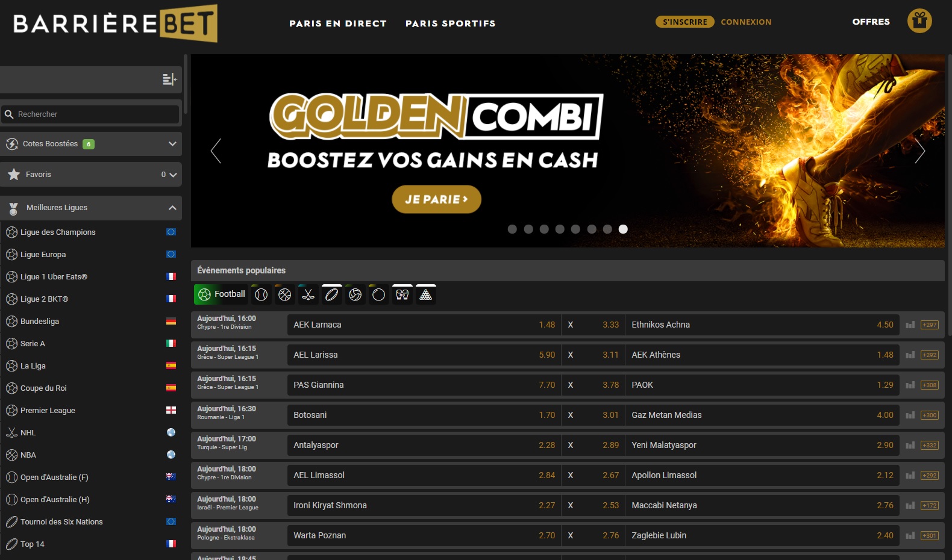Bet on Yeni Malatyaspor at 2.90
Image resolution: width=952 pixels, height=560 pixels.
tap(762, 445)
